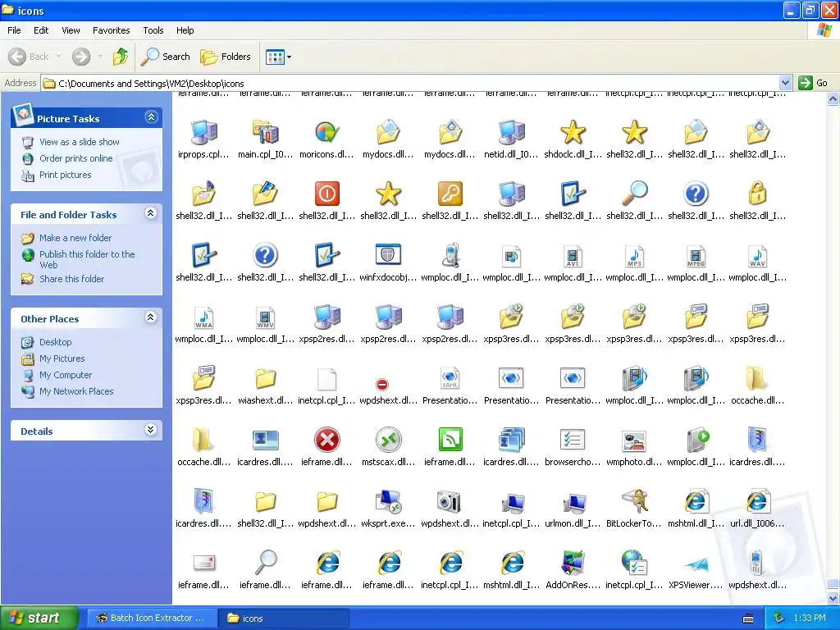This screenshot has height=630, width=840.
Task: Click Order prints online link
Action: [x=76, y=158]
